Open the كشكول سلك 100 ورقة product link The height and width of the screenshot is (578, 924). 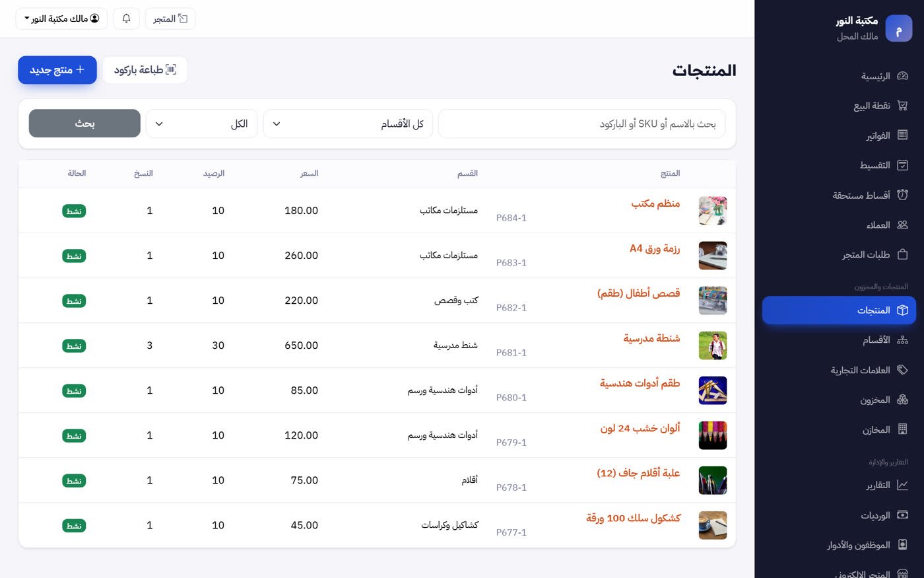tap(633, 518)
